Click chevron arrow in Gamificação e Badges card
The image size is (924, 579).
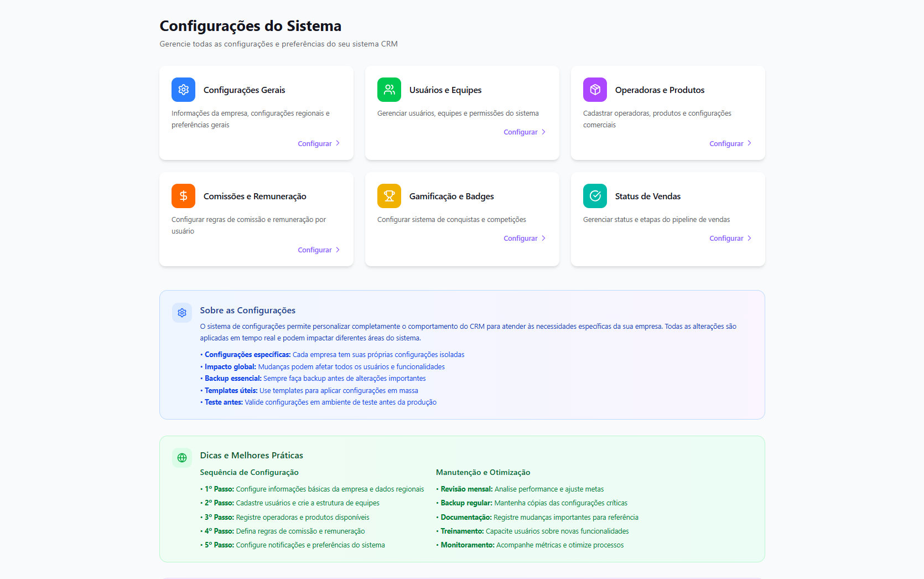tap(543, 238)
